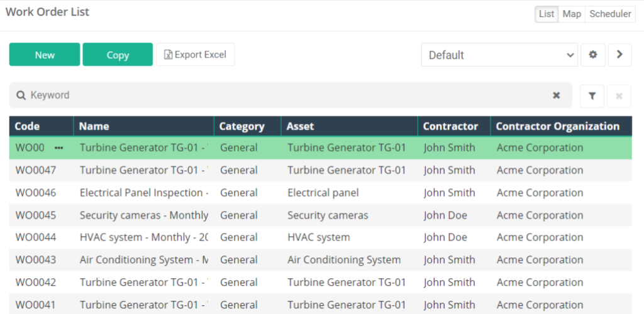Image resolution: width=644 pixels, height=314 pixels.
Task: Click the New button
Action: (45, 55)
